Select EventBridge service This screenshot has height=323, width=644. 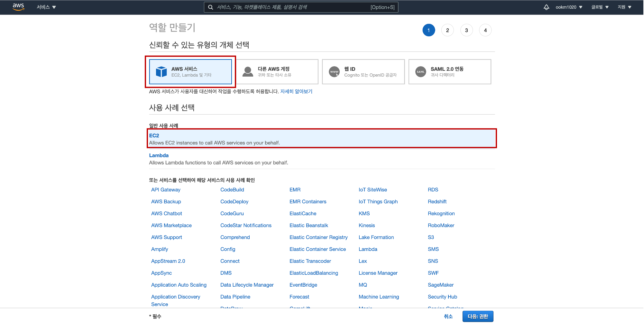[303, 285]
